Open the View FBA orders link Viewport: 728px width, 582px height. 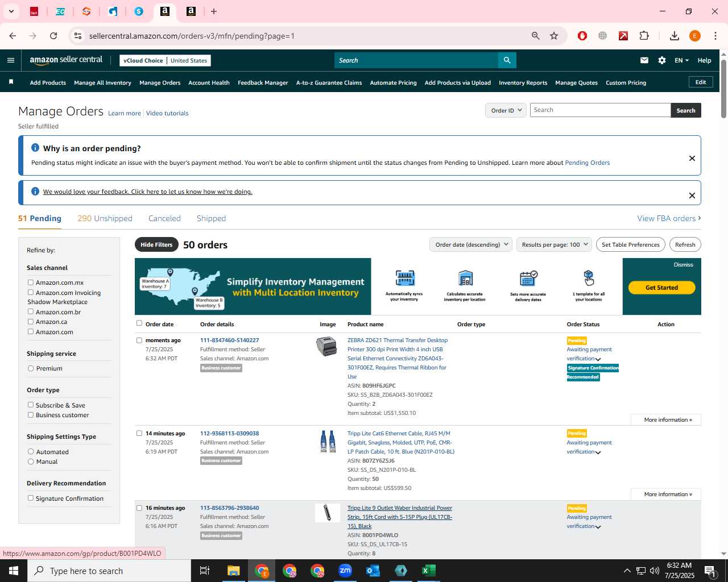click(669, 218)
